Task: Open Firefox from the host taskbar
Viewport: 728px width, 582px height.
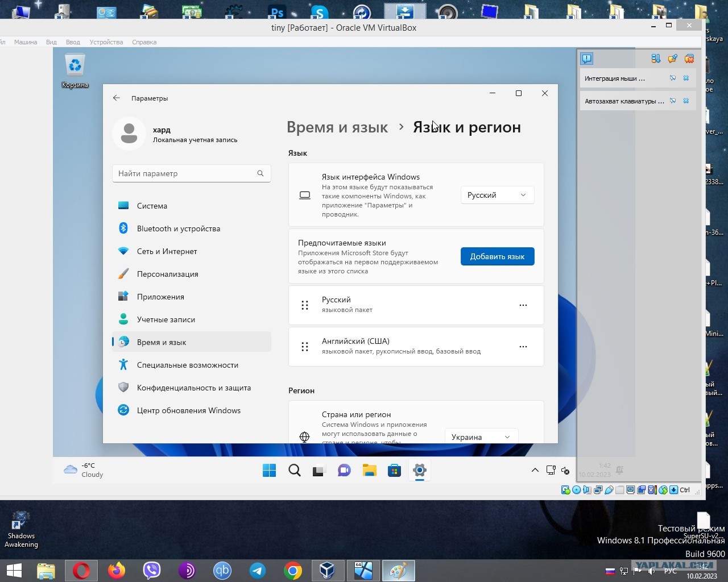Action: tap(117, 571)
